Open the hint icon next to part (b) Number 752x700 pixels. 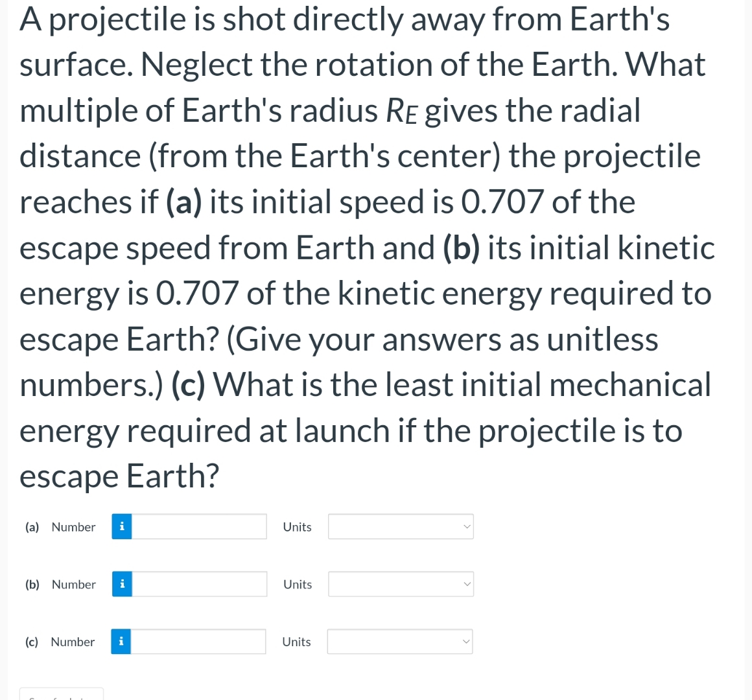tap(121, 584)
